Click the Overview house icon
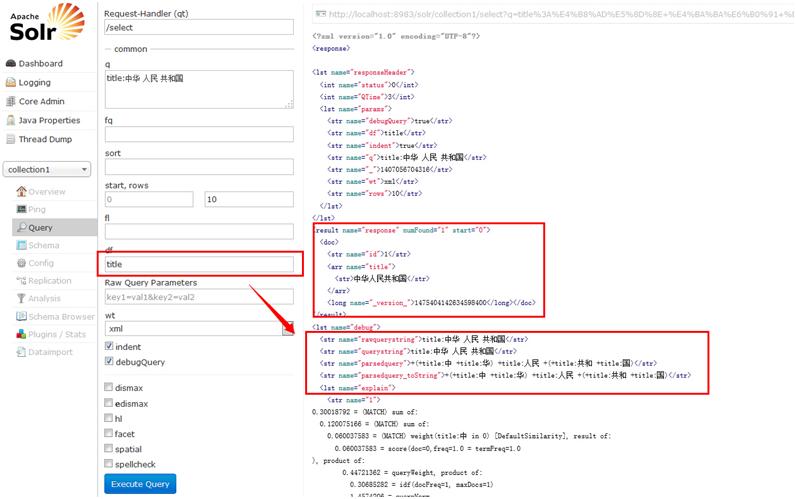Image resolution: width=796 pixels, height=499 pixels. click(21, 191)
